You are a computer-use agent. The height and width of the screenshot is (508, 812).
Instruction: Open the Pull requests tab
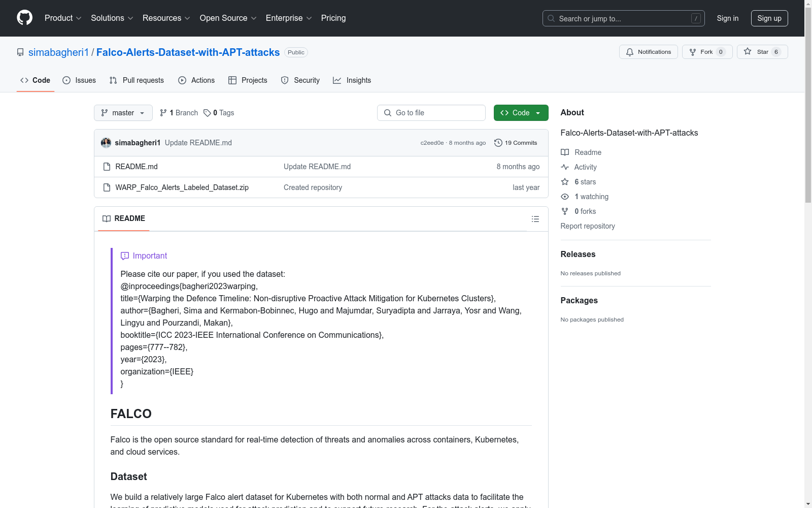coord(137,80)
